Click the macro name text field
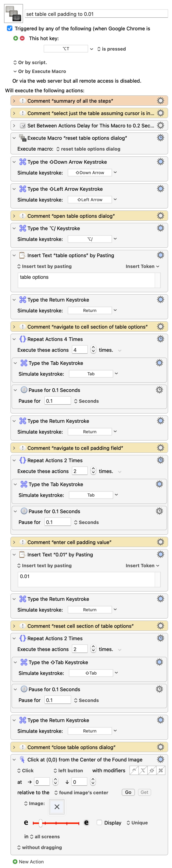This screenshot has width=172, height=868. [x=96, y=14]
